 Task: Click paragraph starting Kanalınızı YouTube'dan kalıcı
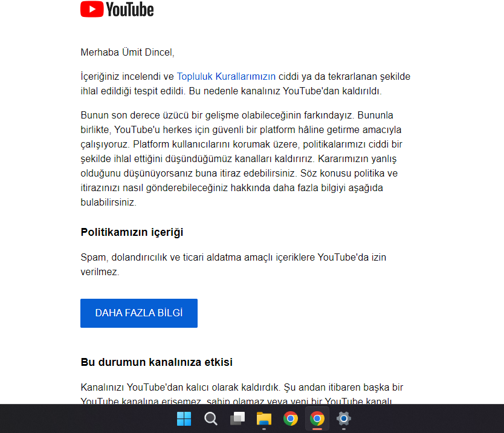pos(242,394)
